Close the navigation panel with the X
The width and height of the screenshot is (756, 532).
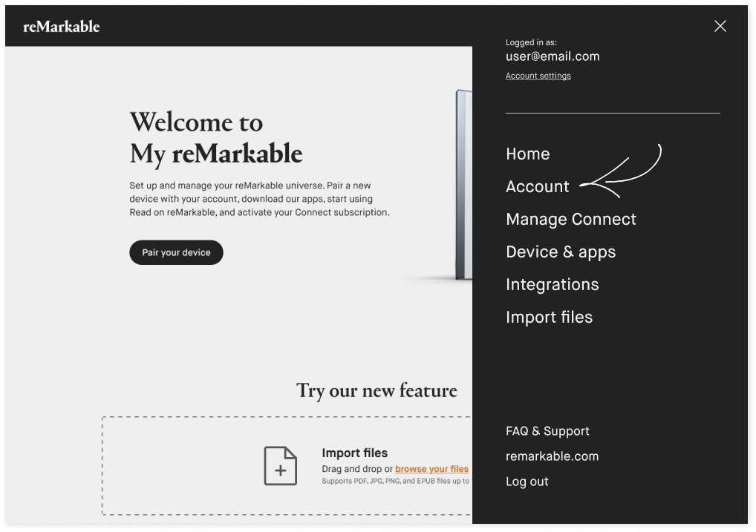(720, 26)
